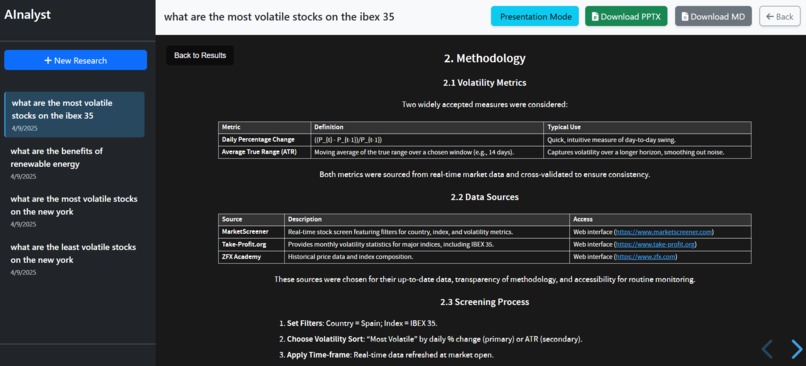Click the page title query text in header
The height and width of the screenshot is (366, 806).
click(279, 16)
